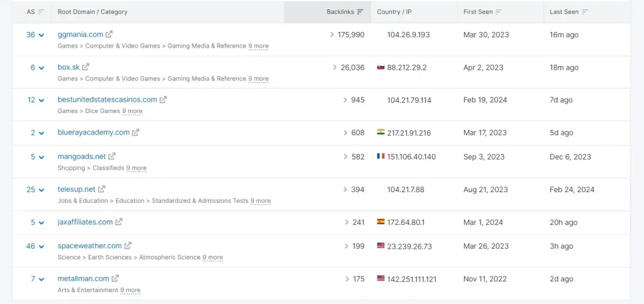644x304 pixels.
Task: Click India flag next to 217.21.91.216
Action: tap(380, 133)
